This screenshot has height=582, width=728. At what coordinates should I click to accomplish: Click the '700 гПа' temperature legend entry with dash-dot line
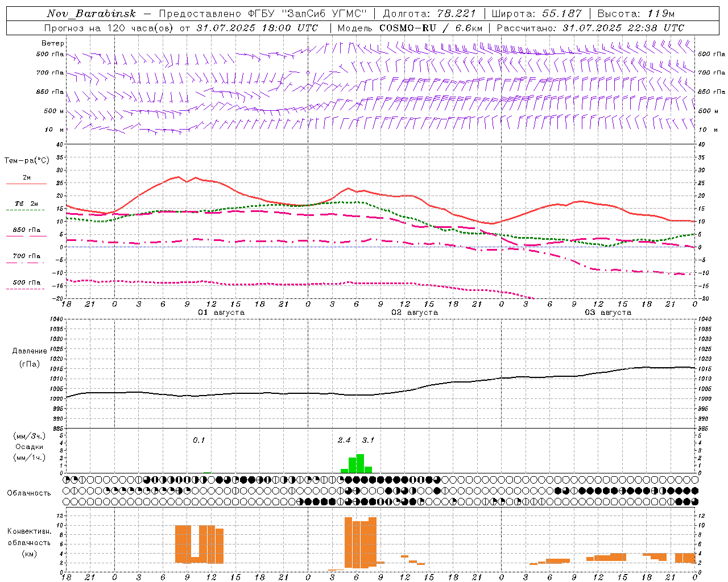[27, 256]
